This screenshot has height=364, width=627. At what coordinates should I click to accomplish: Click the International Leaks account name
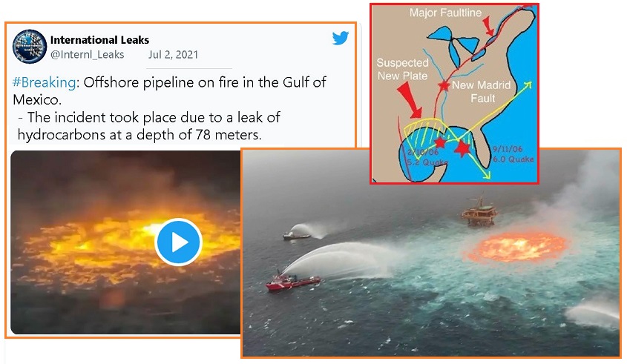click(99, 40)
